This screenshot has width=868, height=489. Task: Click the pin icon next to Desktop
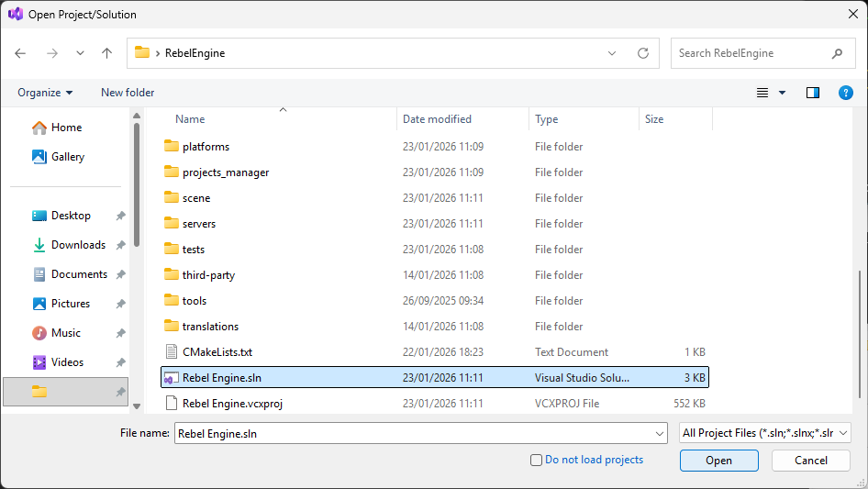(121, 216)
